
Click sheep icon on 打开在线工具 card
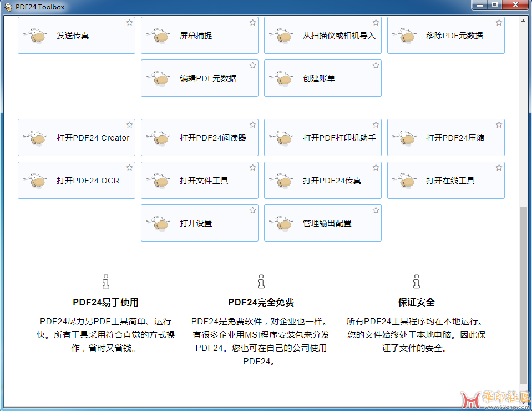[405, 181]
